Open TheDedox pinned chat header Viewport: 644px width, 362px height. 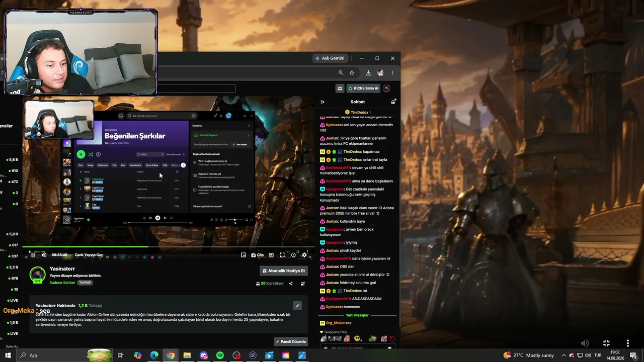tap(358, 112)
